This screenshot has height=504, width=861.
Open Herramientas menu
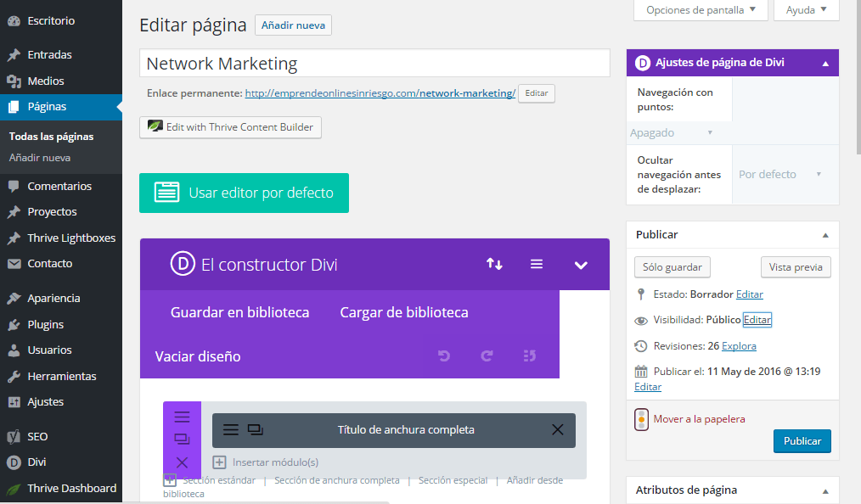[x=61, y=376]
